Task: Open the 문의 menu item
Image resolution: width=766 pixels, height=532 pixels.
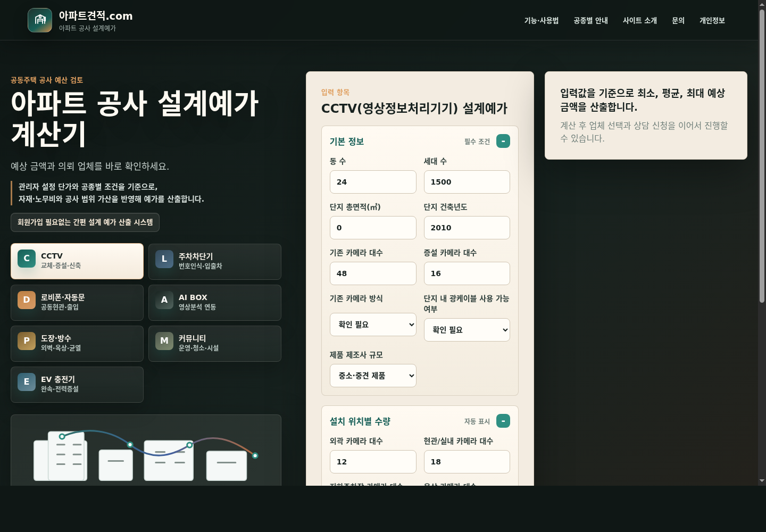Action: [x=678, y=20]
